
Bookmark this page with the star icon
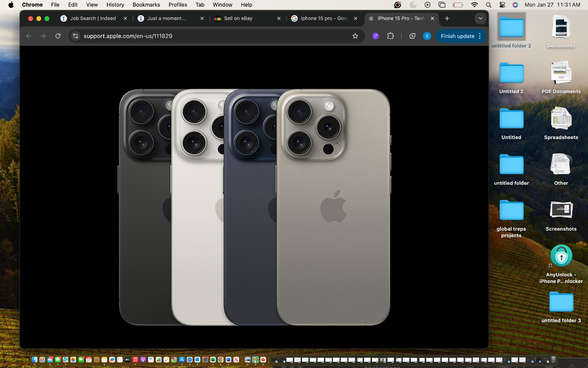point(355,36)
